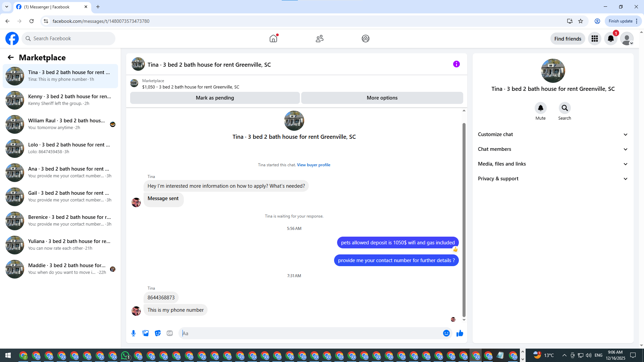This screenshot has height=362, width=644.
Task: Open the Yuliana conversation
Action: click(x=60, y=245)
